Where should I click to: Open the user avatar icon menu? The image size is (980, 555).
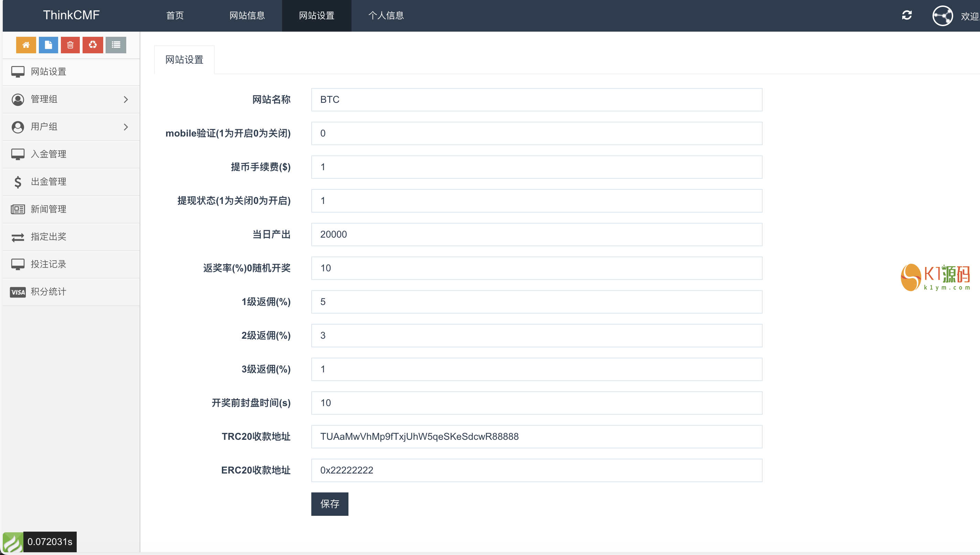tap(943, 16)
